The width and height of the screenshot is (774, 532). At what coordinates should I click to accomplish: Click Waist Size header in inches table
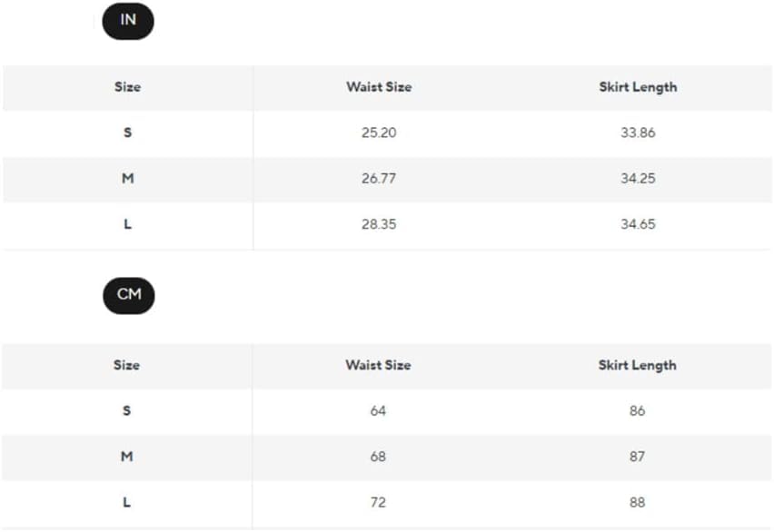pos(379,87)
